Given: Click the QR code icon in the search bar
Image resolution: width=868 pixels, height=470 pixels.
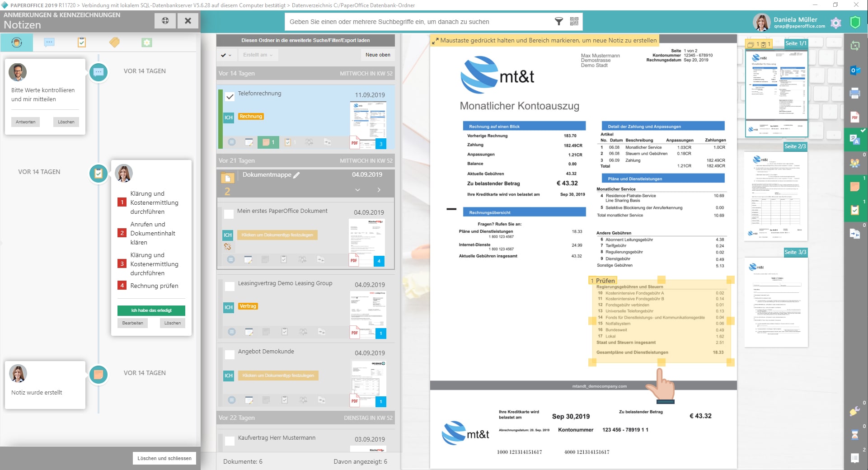Looking at the screenshot, I should tap(574, 21).
